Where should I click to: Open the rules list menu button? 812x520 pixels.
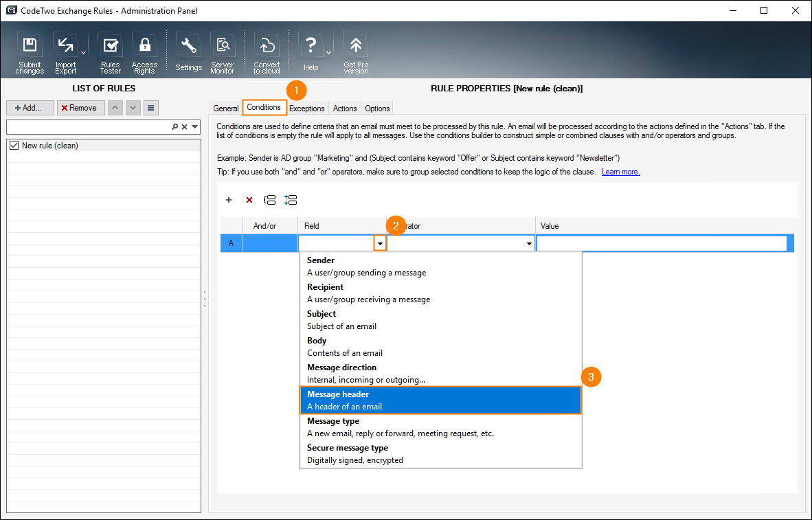[x=150, y=108]
